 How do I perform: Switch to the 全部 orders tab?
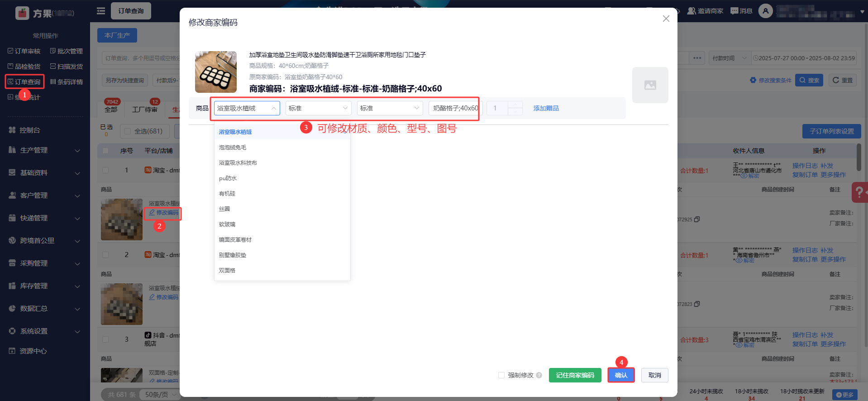[x=111, y=110]
